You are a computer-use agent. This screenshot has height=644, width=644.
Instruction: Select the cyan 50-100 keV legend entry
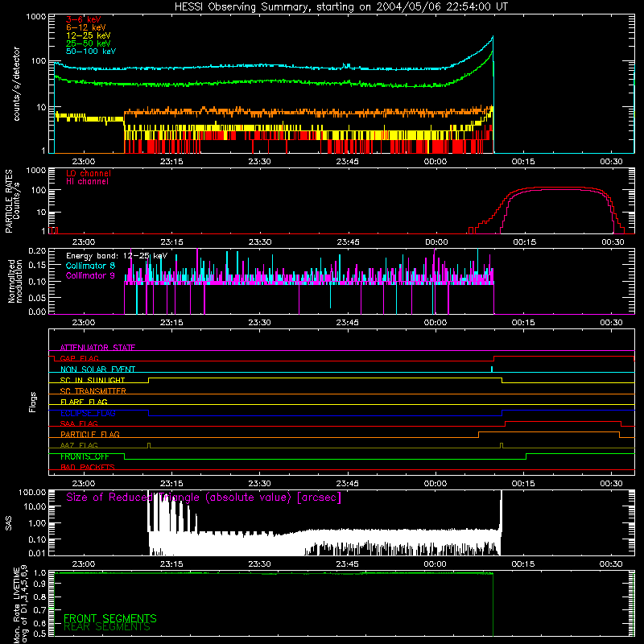click(91, 52)
